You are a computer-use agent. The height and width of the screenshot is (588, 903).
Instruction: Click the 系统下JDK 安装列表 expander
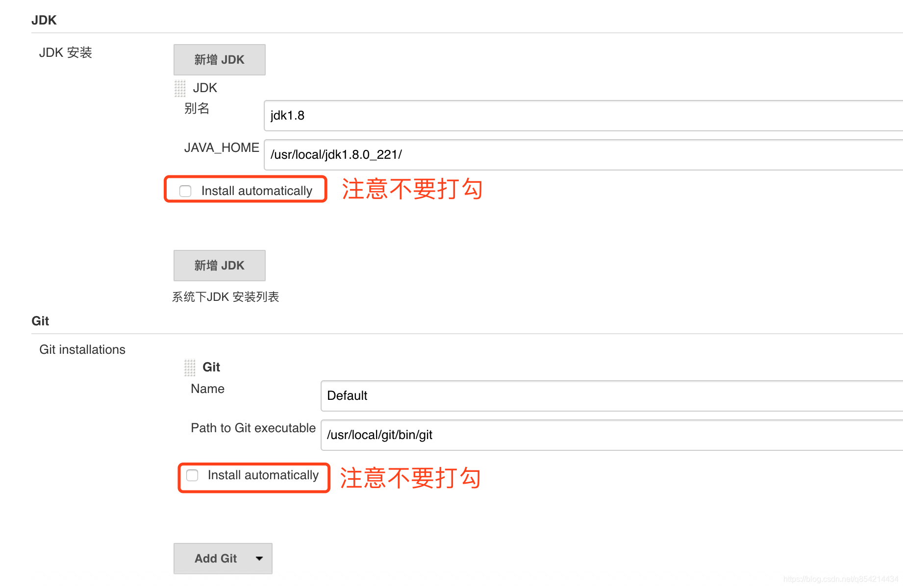[226, 296]
